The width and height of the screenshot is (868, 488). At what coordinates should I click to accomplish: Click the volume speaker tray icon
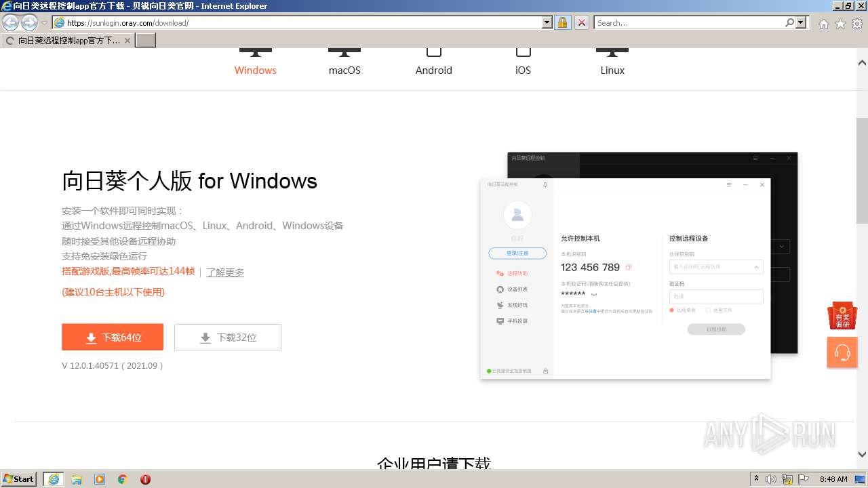[771, 479]
